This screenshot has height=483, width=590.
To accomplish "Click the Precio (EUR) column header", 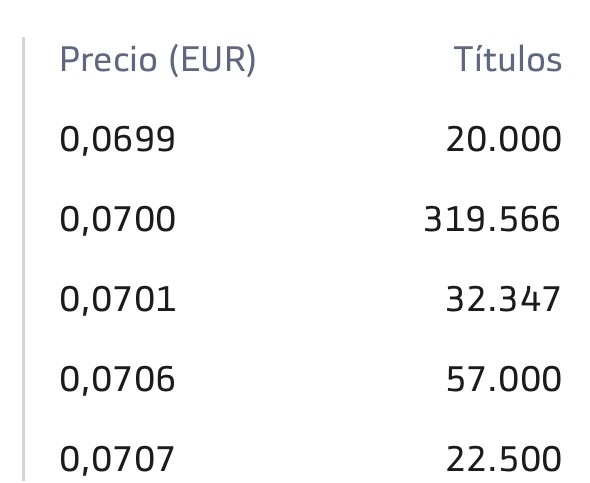I will pos(158,60).
